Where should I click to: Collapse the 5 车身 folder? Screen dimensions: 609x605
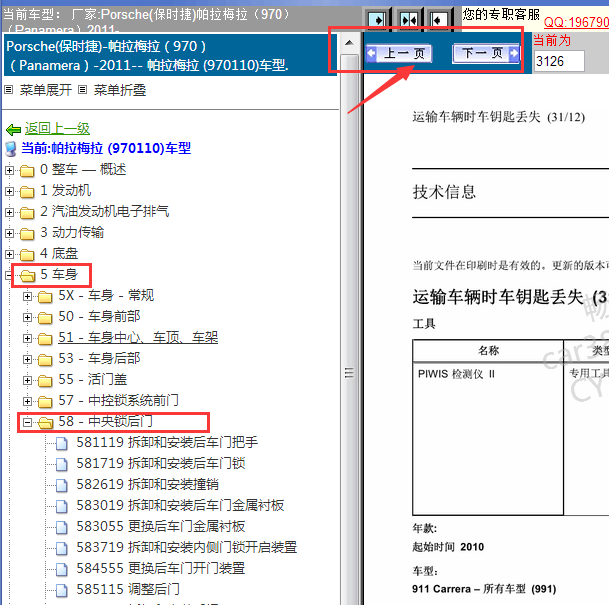pyautogui.click(x=9, y=275)
